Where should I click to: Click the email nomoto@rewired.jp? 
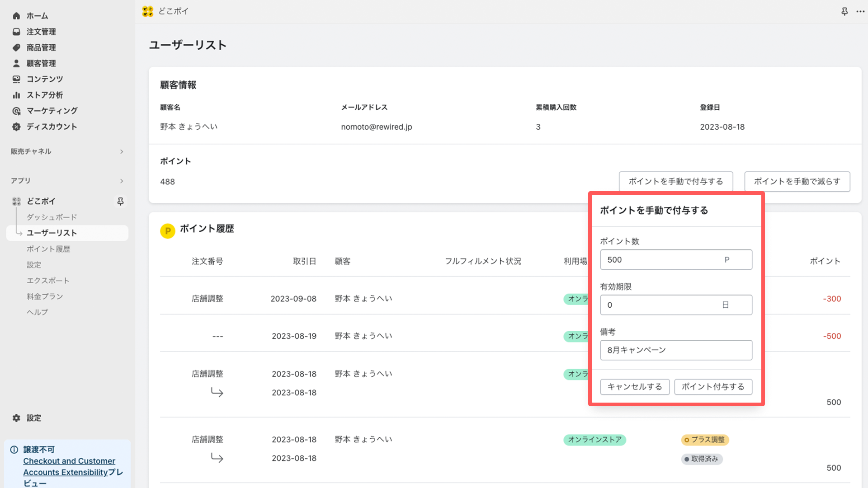coord(377,127)
